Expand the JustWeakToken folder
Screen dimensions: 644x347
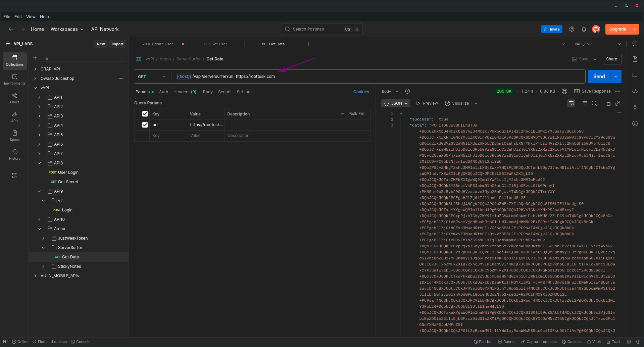coord(43,238)
